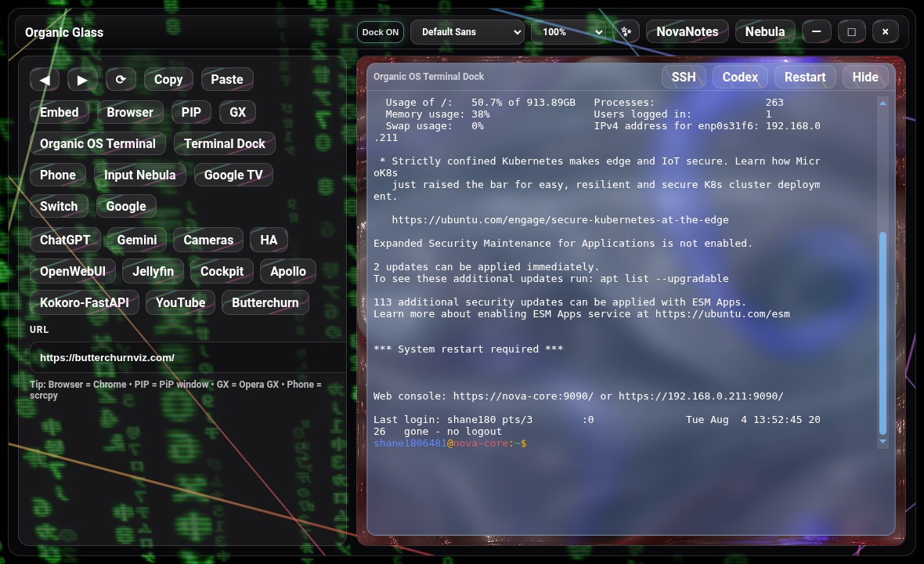Select the Browser mode button
This screenshot has width=924, height=564.
[130, 112]
